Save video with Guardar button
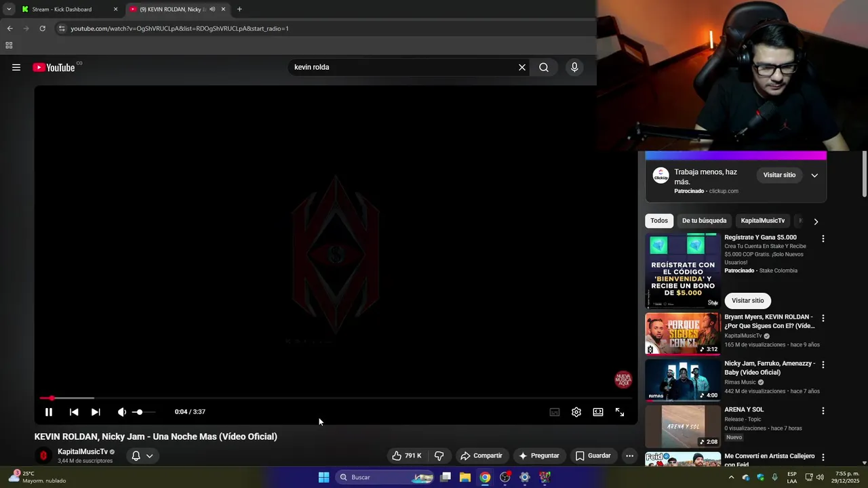868x488 pixels. coord(593,456)
